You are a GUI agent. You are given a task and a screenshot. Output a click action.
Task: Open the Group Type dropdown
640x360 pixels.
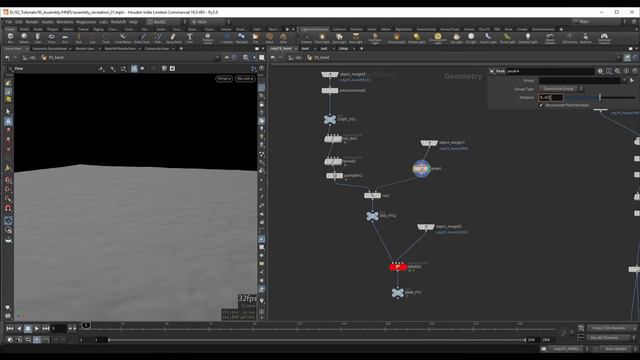point(561,89)
